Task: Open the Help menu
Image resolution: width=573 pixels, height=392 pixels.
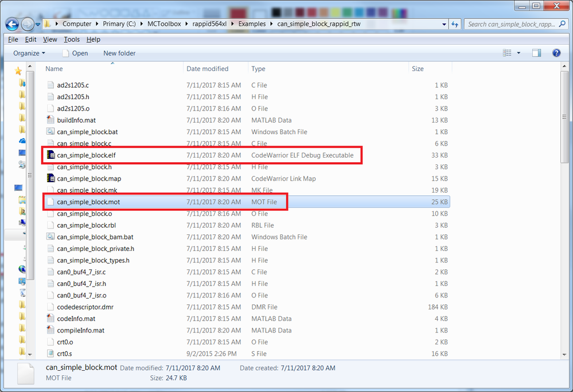Action: click(93, 40)
